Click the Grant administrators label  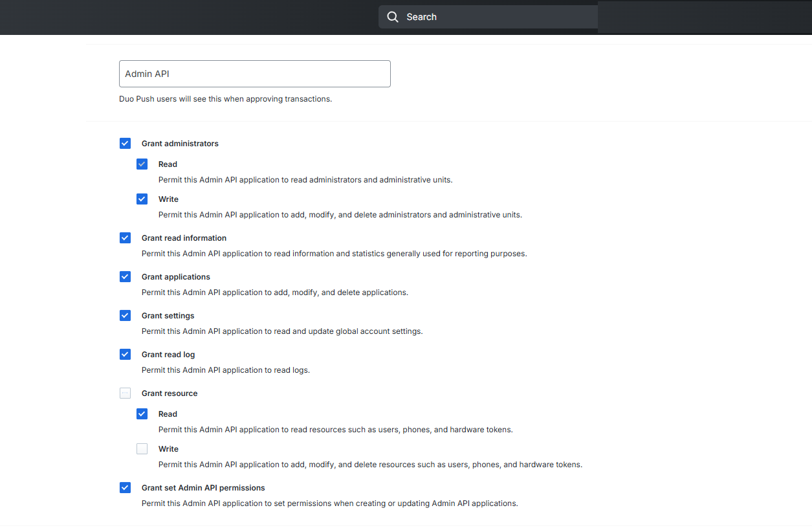[180, 144]
